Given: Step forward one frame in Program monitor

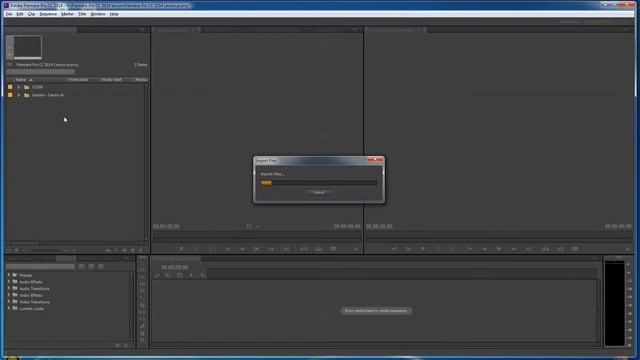Looking at the screenshot, I should (514, 249).
